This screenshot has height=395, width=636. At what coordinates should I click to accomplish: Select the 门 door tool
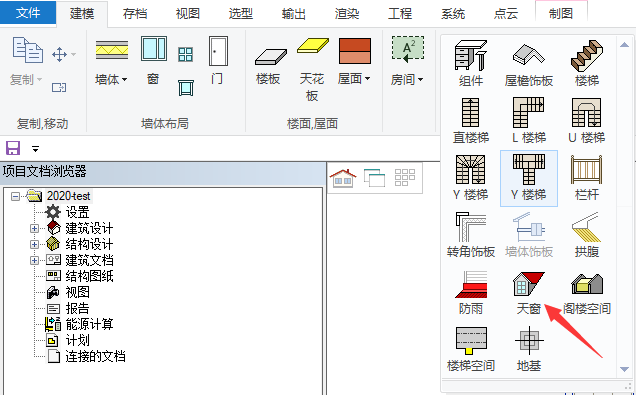(218, 60)
